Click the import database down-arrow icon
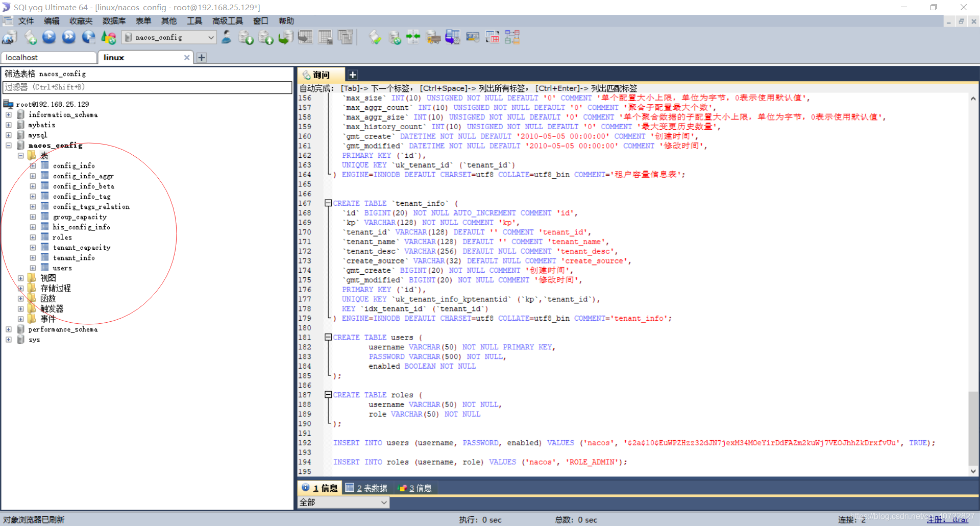This screenshot has height=526, width=980. point(246,37)
